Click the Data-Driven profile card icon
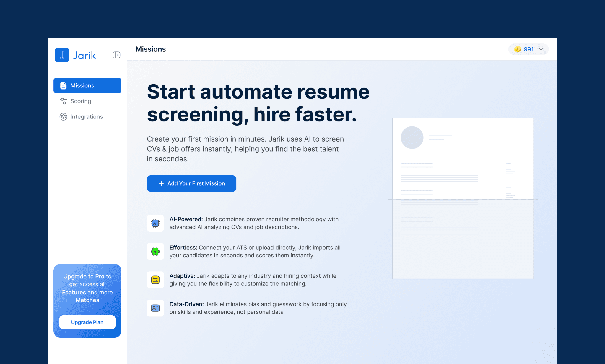Screen dimensions: 605x364 (155, 308)
